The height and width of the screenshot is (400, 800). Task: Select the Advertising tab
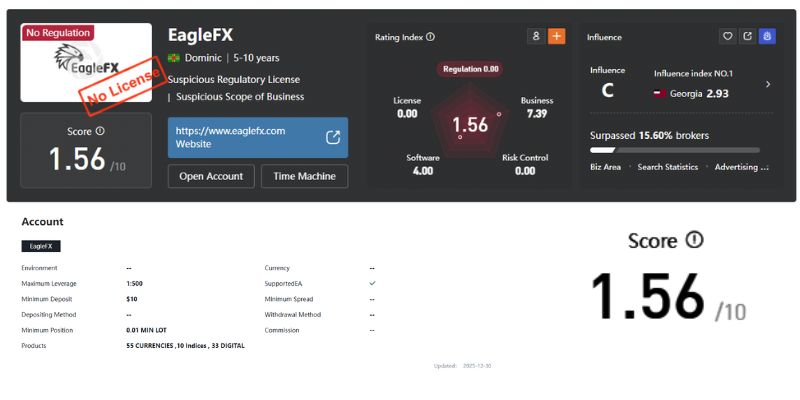[x=741, y=167]
